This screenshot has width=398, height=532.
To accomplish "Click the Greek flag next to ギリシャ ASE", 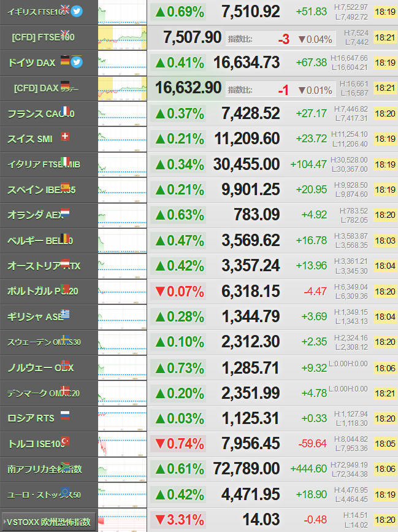I will (x=65, y=314).
